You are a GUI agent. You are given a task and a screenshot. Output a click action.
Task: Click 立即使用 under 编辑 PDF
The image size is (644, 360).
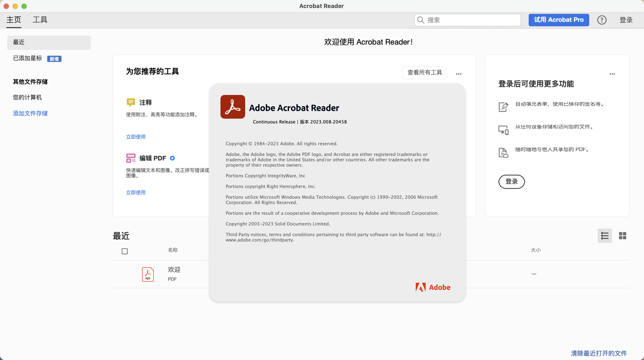(x=135, y=192)
